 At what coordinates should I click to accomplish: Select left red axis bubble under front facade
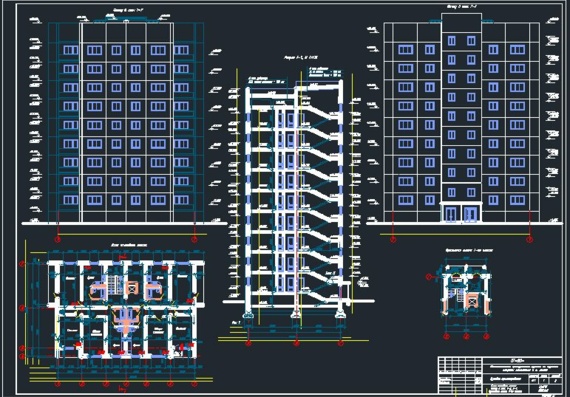point(57,239)
